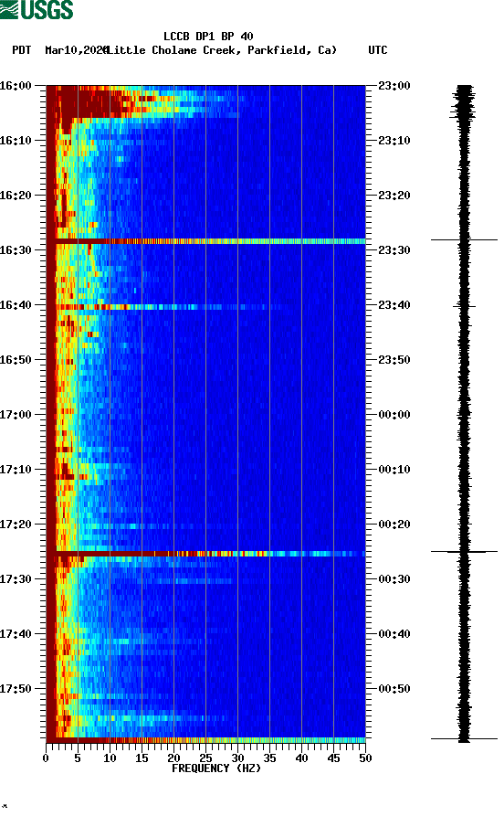
Task: Click the 17:40 PDT time label
Action: (x=16, y=634)
